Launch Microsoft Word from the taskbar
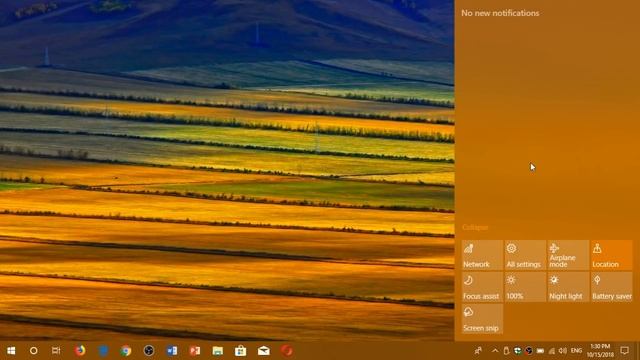The height and width of the screenshot is (360, 640). click(x=172, y=351)
